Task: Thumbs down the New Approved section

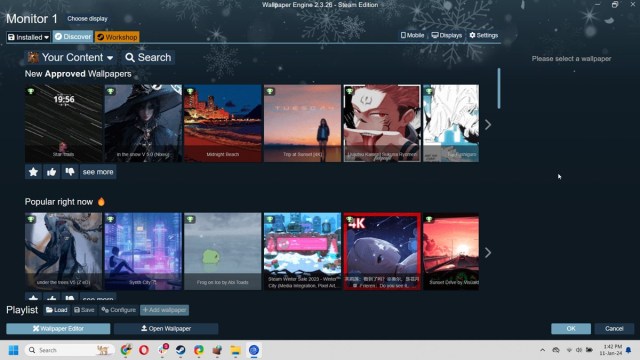Action: [70, 172]
